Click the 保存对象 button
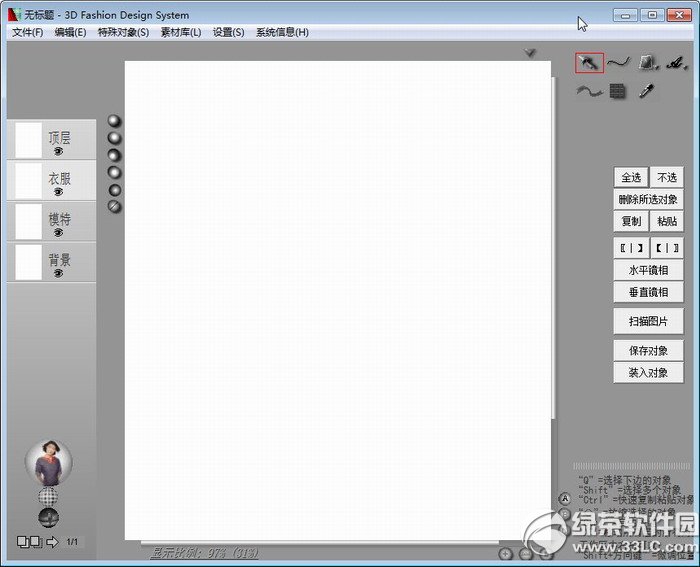700x567 pixels. [648, 350]
